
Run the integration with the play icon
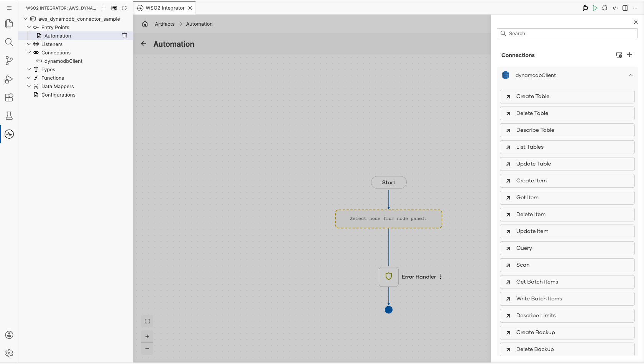click(x=595, y=8)
